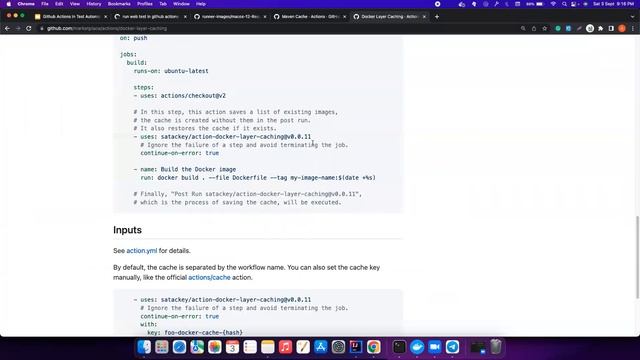Open the Window menu
The height and width of the screenshot is (360, 640).
click(x=181, y=4)
